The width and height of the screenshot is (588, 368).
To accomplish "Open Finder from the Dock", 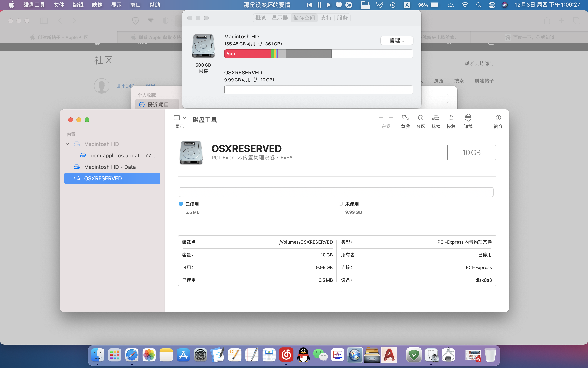I will point(98,355).
